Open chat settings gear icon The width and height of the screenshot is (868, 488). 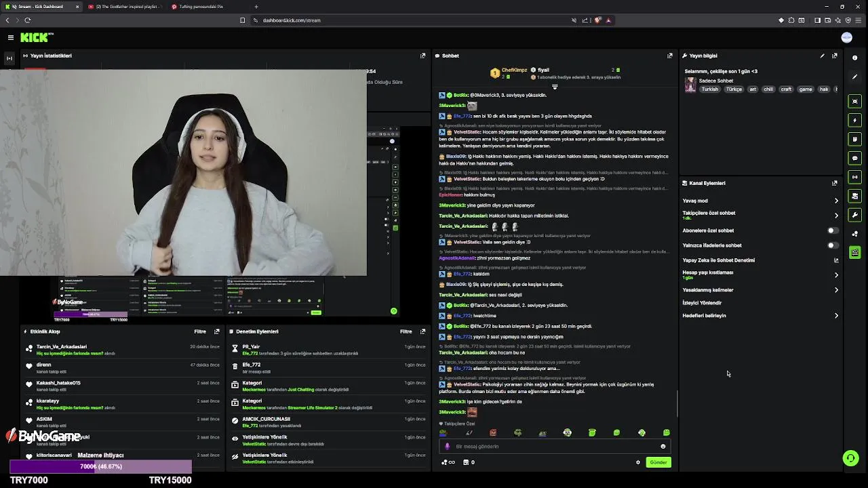[x=637, y=462]
